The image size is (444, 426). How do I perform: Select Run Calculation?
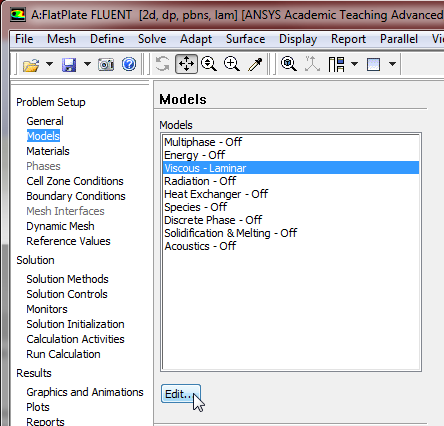point(63,354)
